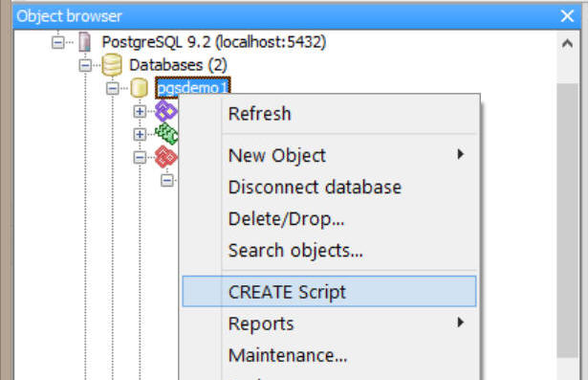Click the Object browser vertical scrollbar thumb
This screenshot has width=588, height=380.
click(x=567, y=220)
